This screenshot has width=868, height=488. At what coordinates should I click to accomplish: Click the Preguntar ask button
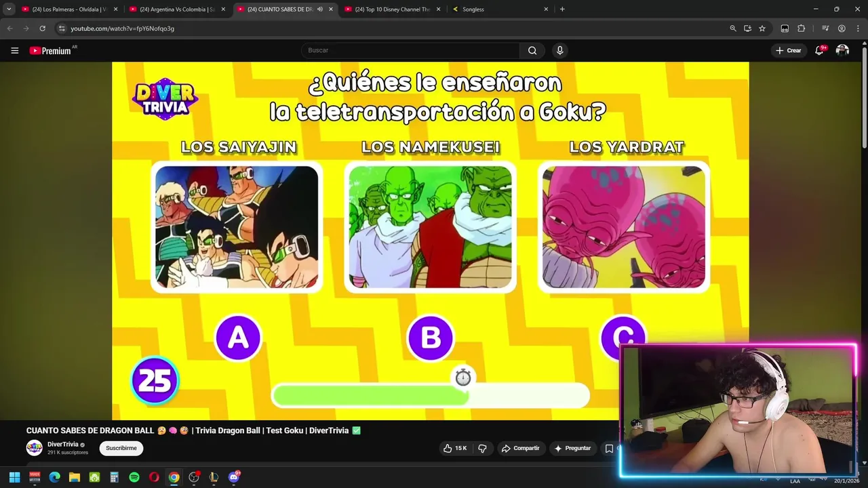pyautogui.click(x=572, y=448)
